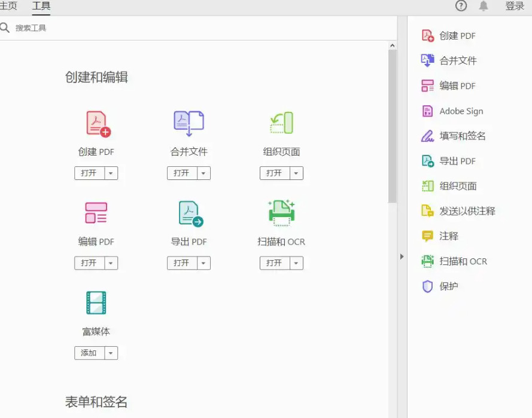
Task: Click 打开 button under 导出 PDF
Action: click(182, 263)
